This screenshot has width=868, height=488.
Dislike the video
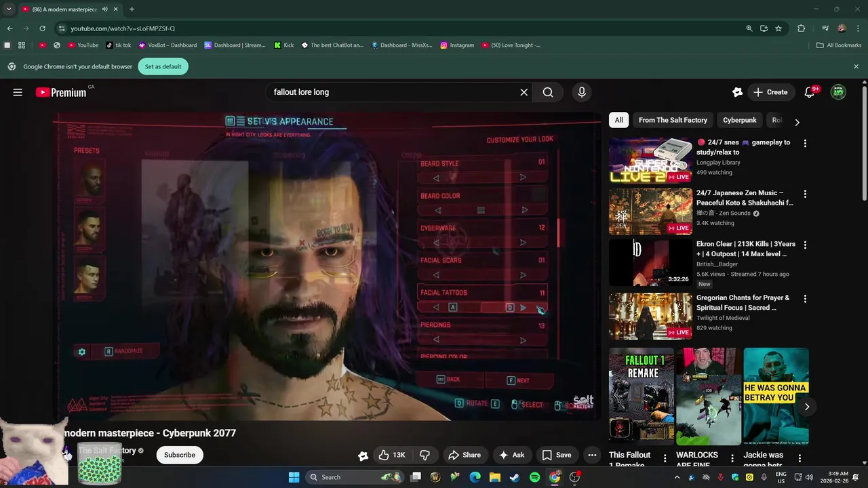pyautogui.click(x=425, y=455)
